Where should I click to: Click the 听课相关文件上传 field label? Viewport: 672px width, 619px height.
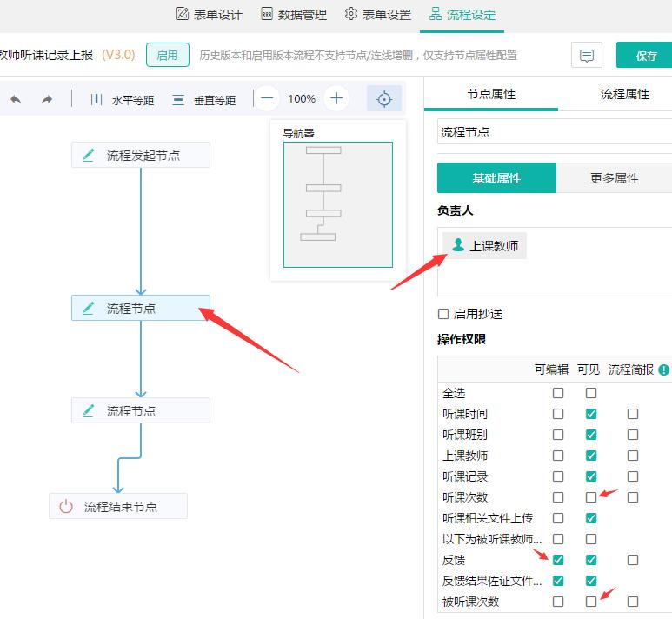tap(488, 518)
